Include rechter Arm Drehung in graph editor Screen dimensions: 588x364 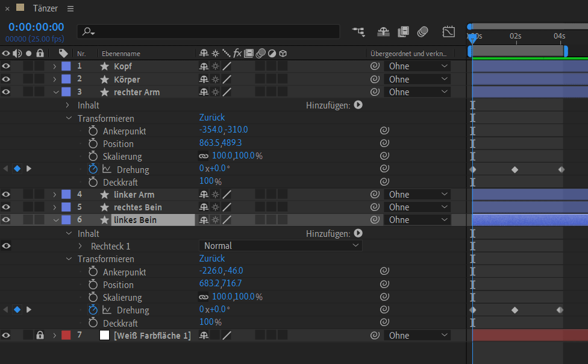coord(107,169)
